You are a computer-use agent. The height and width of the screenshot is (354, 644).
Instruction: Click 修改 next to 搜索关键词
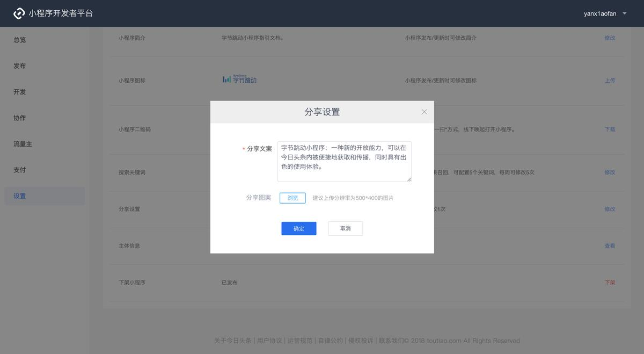610,172
